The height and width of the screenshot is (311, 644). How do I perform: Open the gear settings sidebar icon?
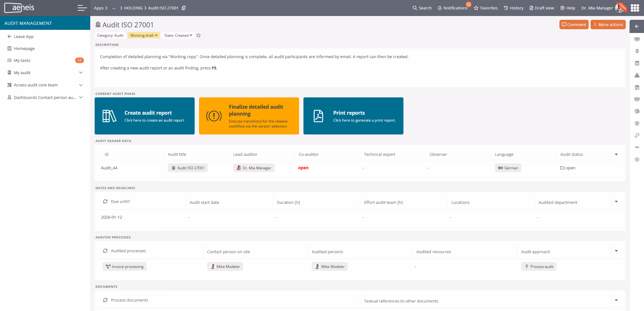[x=637, y=160]
